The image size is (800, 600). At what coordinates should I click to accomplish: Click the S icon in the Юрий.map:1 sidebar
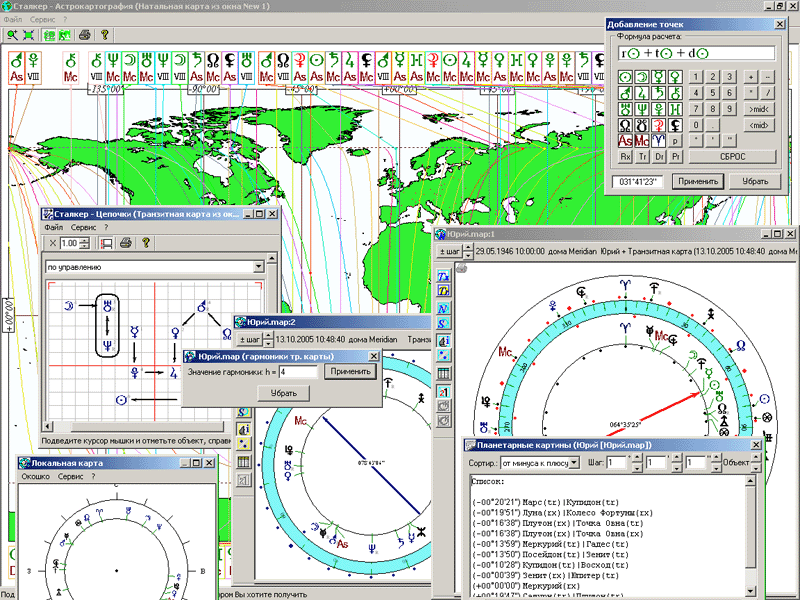[x=443, y=323]
